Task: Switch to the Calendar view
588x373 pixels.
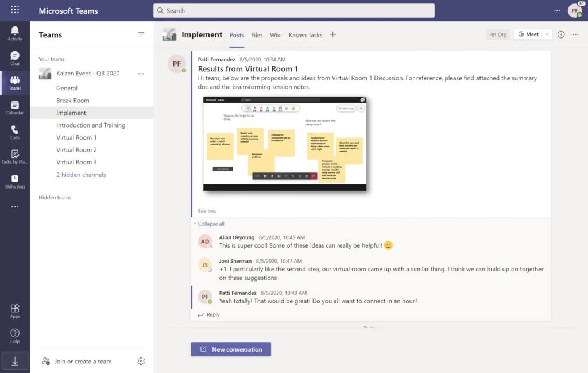Action: point(14,108)
